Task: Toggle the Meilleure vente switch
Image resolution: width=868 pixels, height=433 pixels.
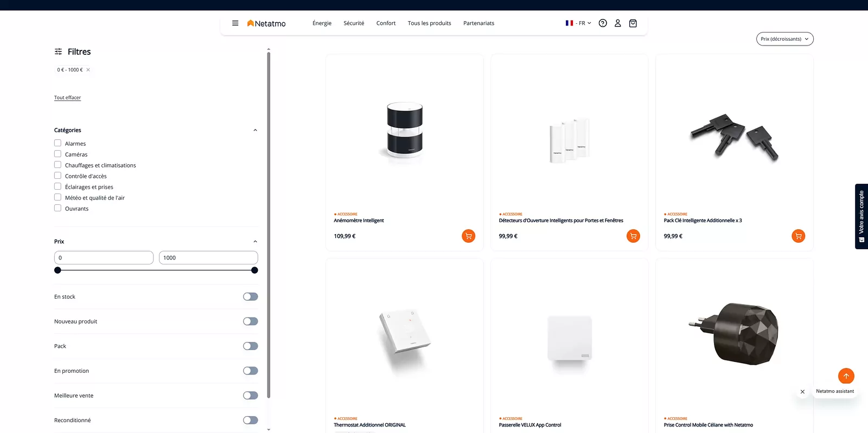Action: pyautogui.click(x=251, y=396)
